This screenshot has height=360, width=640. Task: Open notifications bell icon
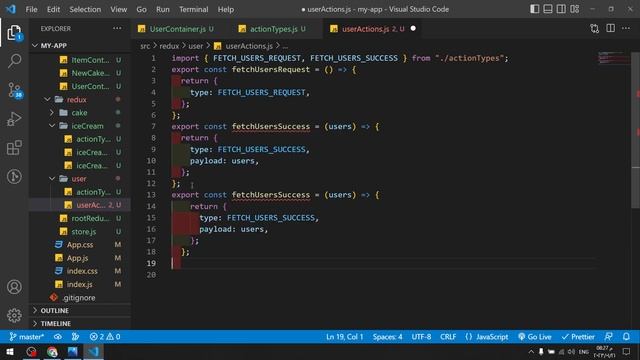[x=626, y=337]
